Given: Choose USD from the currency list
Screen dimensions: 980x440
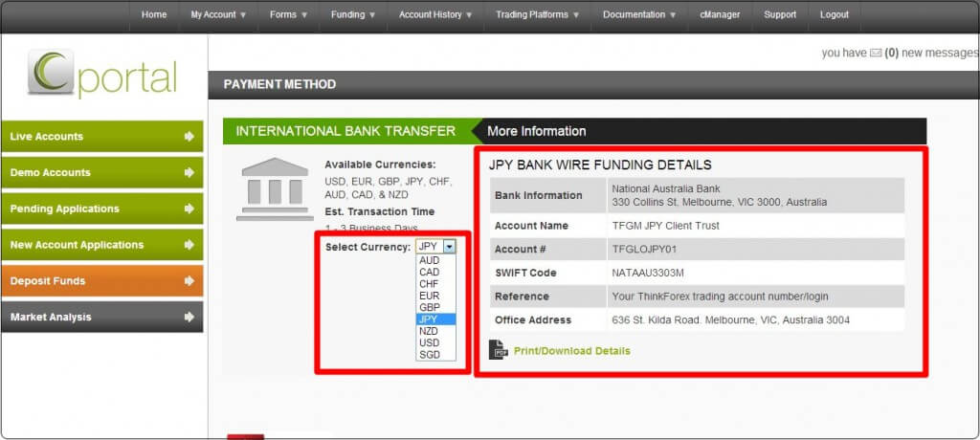Looking at the screenshot, I should [436, 343].
